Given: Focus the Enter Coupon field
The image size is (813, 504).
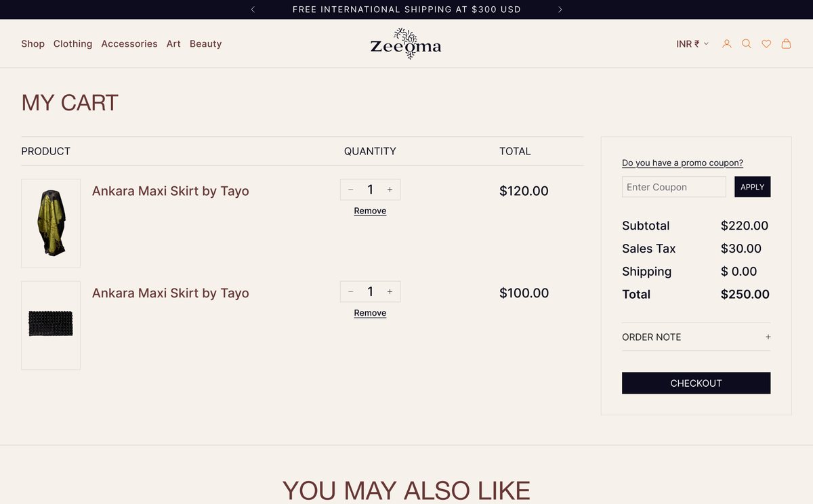Looking at the screenshot, I should tap(673, 187).
